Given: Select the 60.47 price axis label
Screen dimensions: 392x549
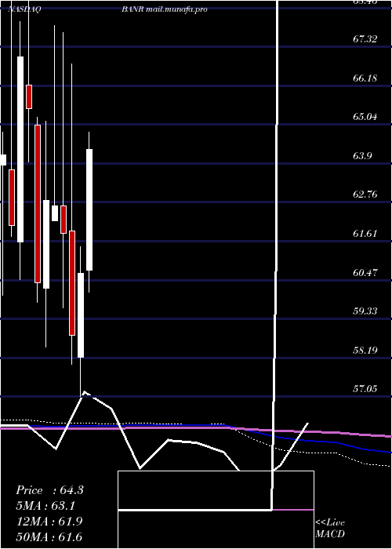Looking at the screenshot, I should (x=365, y=272).
